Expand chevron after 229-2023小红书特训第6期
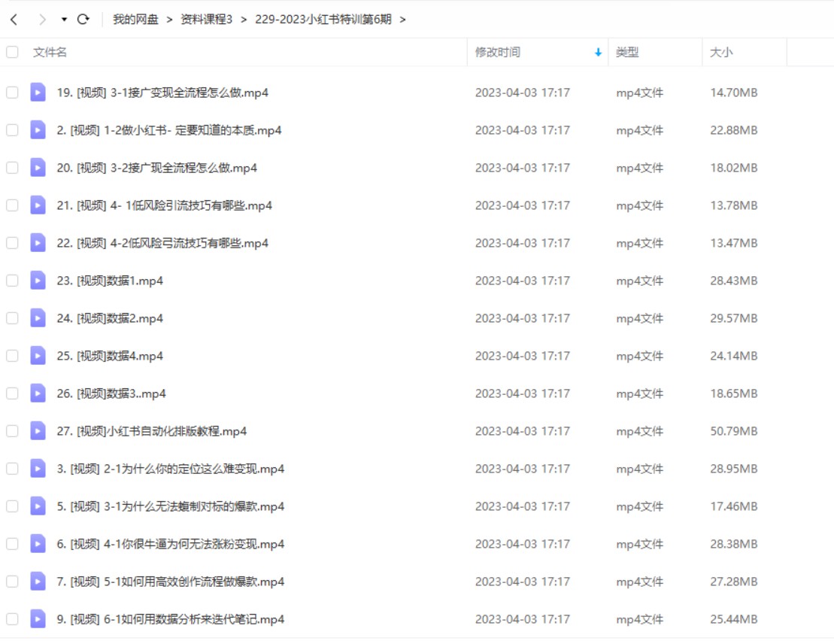The width and height of the screenshot is (834, 644). click(402, 20)
